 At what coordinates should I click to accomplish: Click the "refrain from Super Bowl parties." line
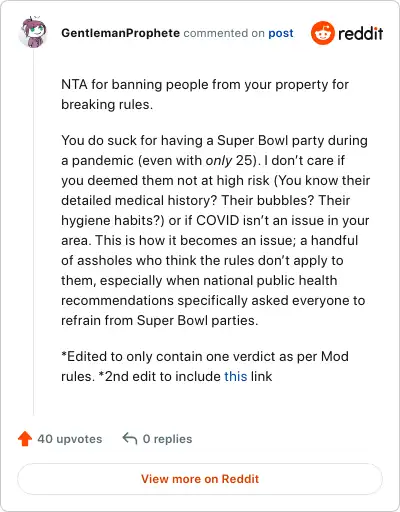point(160,320)
